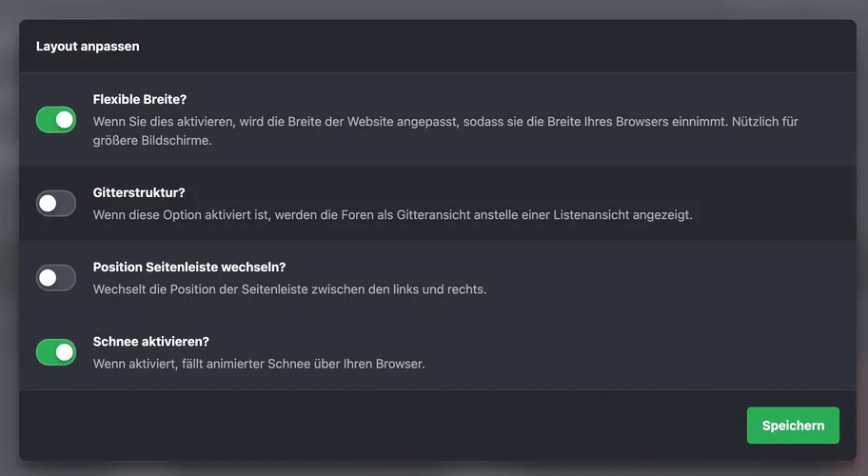Click the white knob of the Seitenleiste switch
Screen dimensions: 868x476
(48, 278)
